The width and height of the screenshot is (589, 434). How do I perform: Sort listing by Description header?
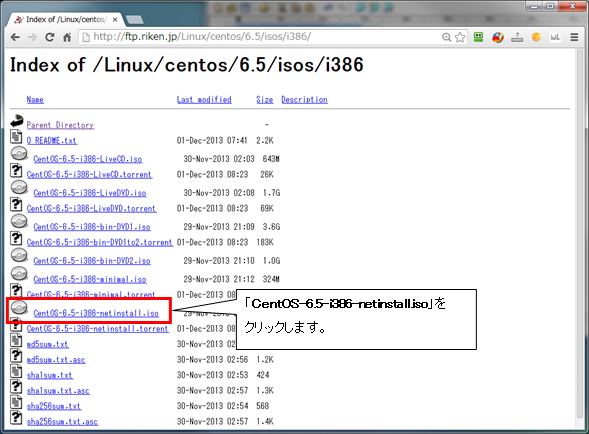[x=304, y=100]
